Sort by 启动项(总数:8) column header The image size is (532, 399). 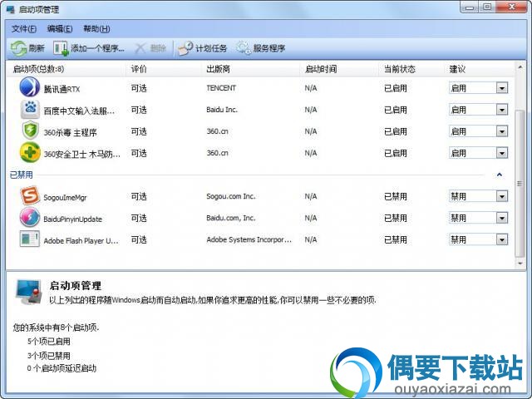[66, 69]
